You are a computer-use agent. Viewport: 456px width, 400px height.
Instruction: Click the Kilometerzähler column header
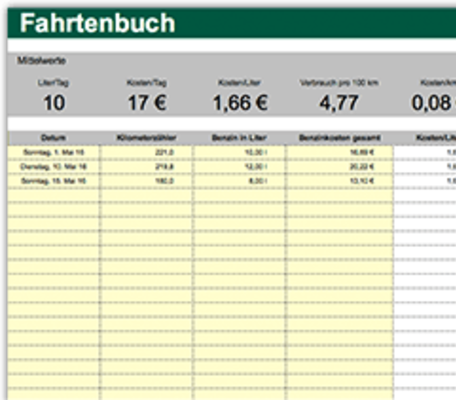(x=146, y=138)
